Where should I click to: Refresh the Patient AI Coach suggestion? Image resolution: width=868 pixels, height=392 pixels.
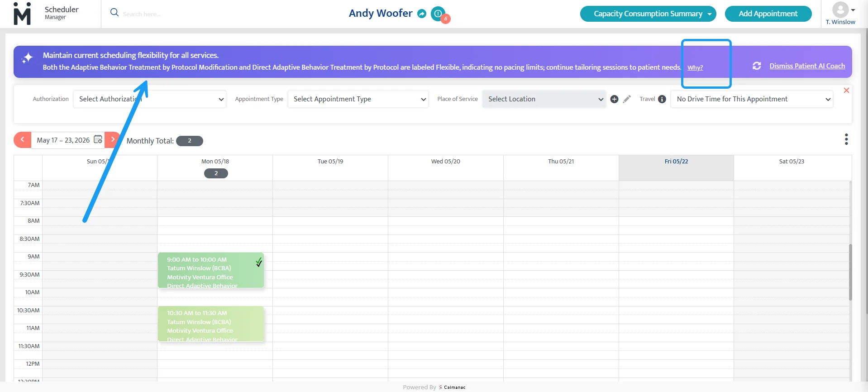coord(757,66)
